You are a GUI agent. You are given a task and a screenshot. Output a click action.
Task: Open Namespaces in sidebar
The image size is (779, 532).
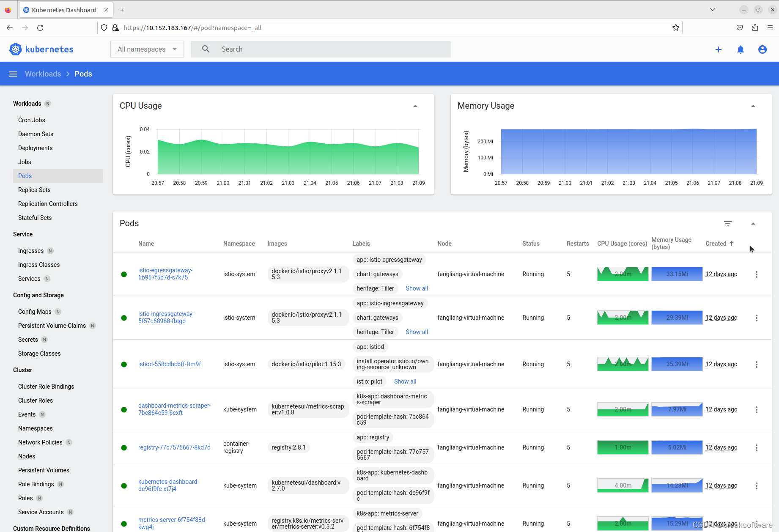36,428
